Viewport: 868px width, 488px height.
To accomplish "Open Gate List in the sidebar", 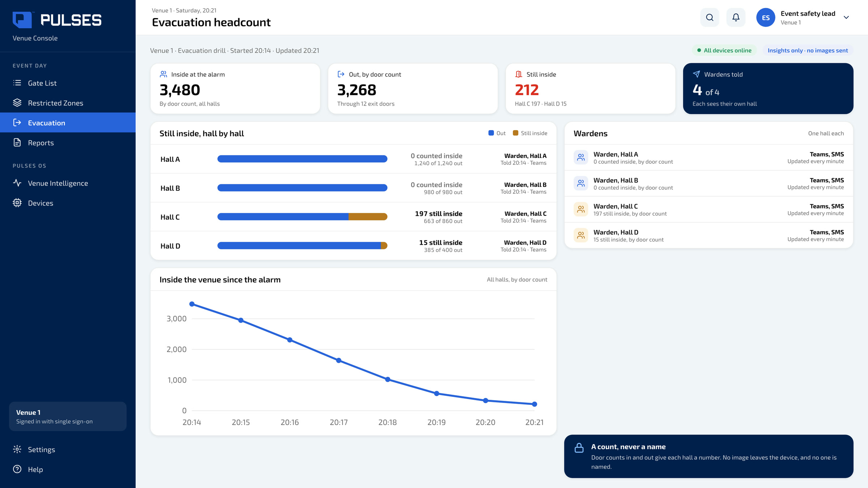I will point(68,83).
